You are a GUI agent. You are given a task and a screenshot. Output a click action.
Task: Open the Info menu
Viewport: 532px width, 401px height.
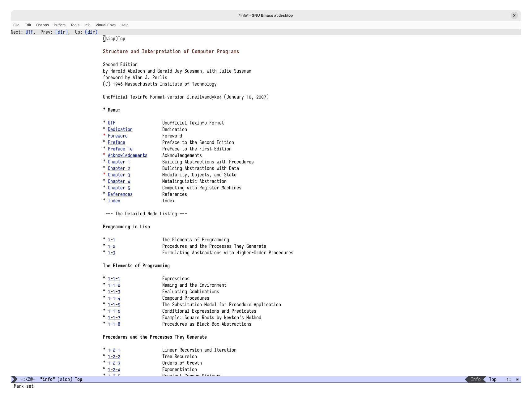(87, 25)
